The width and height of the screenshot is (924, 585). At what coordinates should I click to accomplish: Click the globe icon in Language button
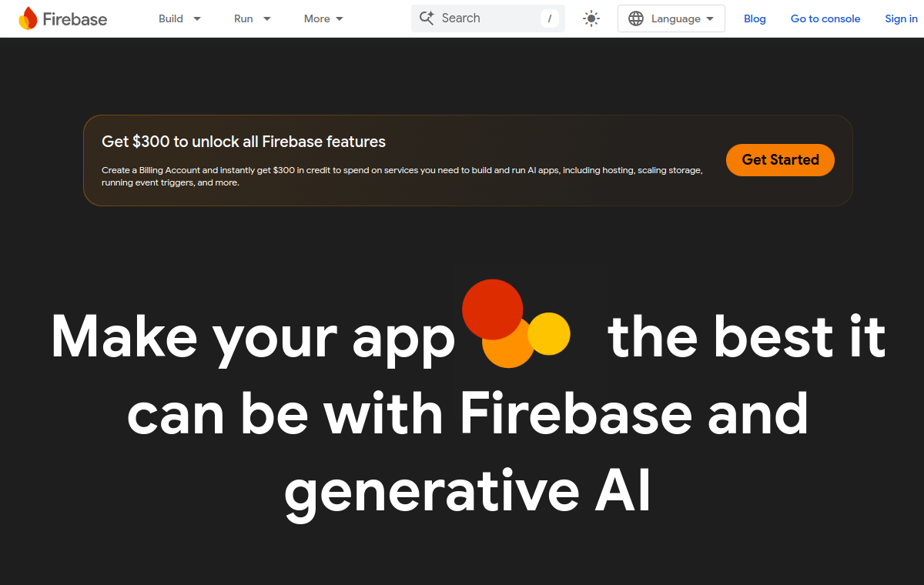(636, 18)
